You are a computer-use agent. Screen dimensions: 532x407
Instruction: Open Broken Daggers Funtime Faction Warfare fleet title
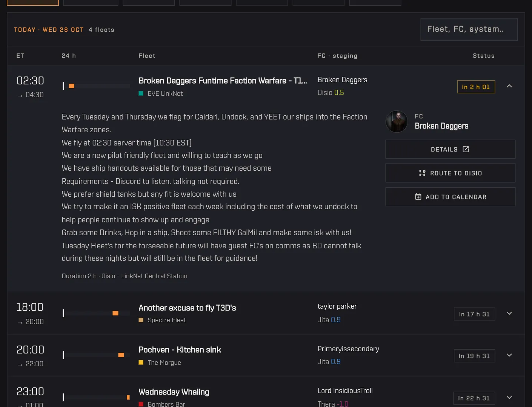pos(223,81)
